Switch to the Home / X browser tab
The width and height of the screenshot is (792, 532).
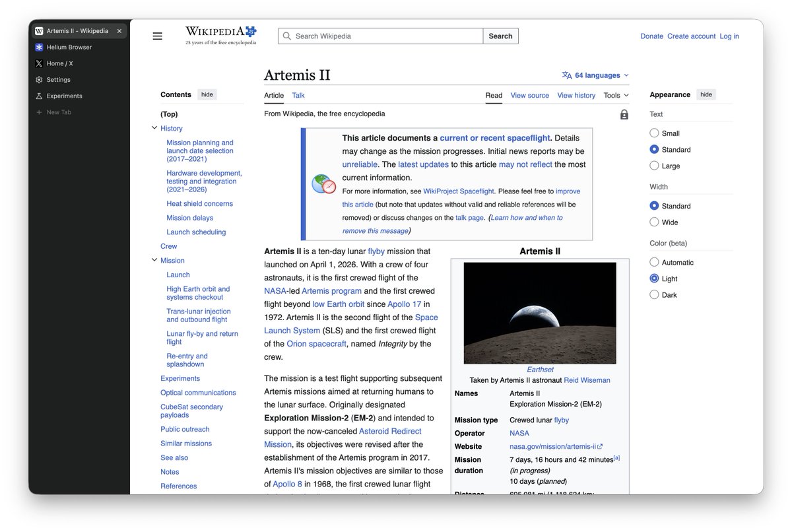[78, 63]
